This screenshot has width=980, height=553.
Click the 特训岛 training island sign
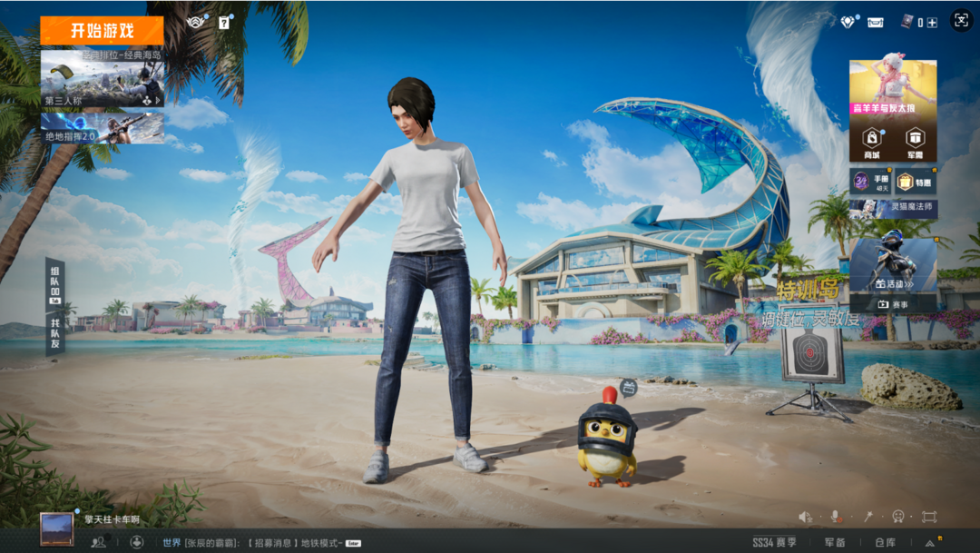pos(808,290)
